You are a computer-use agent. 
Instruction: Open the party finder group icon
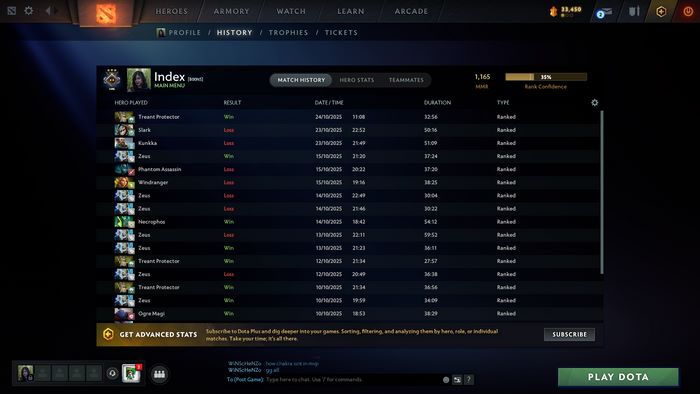click(x=159, y=374)
